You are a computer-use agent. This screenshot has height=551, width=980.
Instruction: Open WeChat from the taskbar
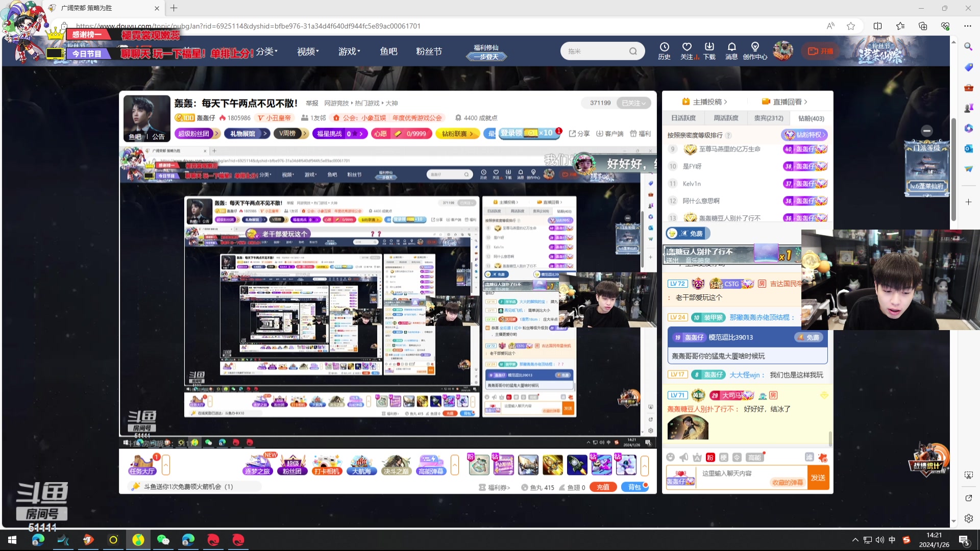163,540
